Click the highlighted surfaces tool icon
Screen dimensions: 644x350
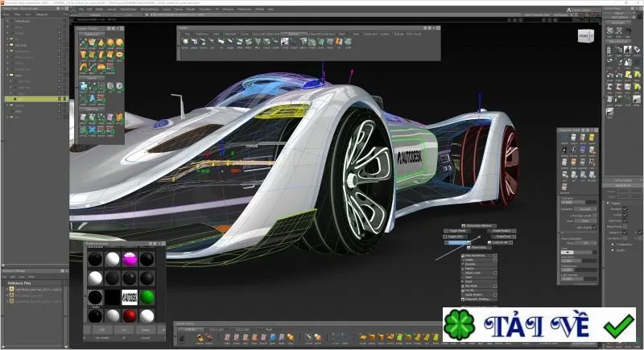[x=285, y=42]
